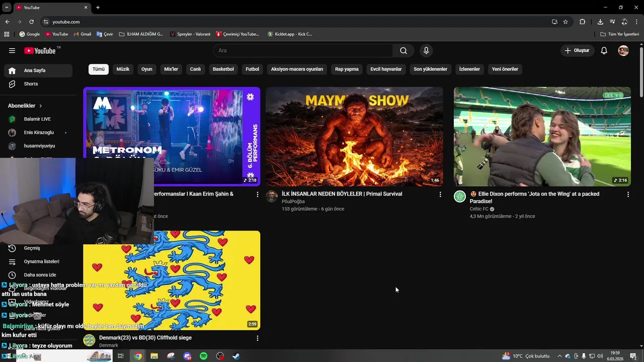
Task: Play the MAYMUN SHOW campfire thumbnail
Action: point(354,137)
